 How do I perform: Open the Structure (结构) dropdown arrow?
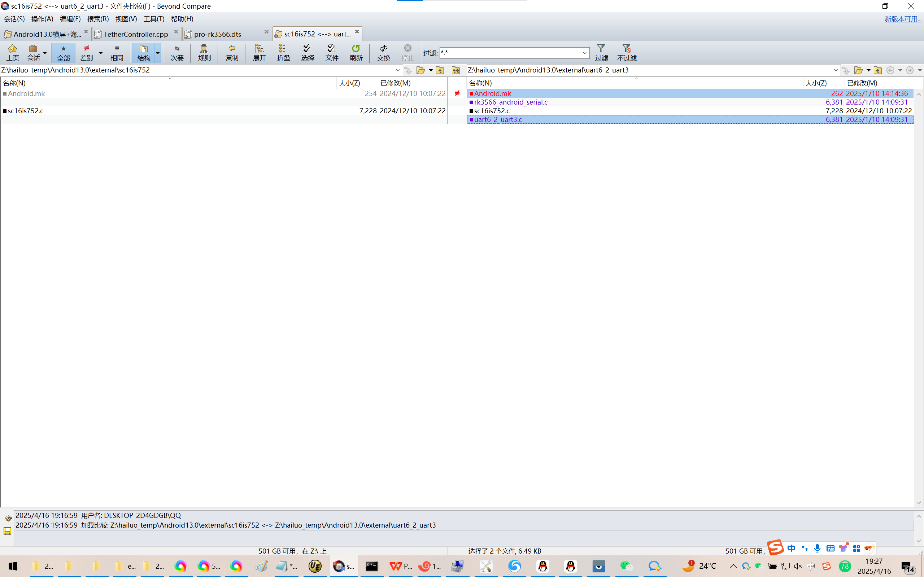(158, 52)
